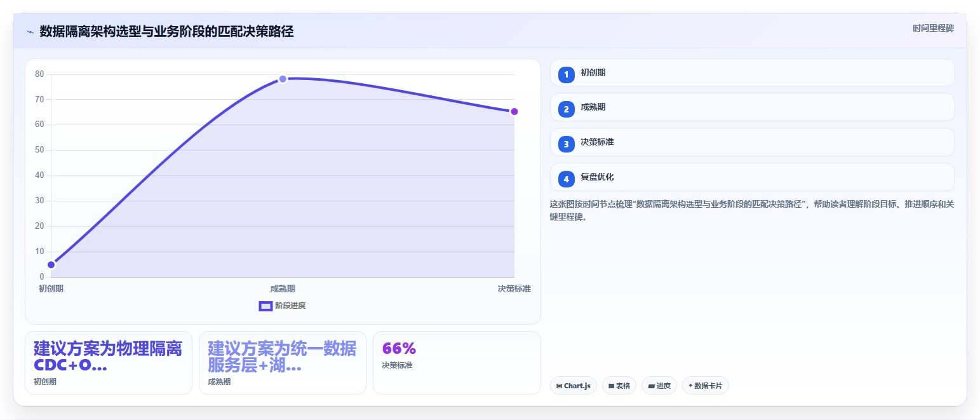Click the 66% value text
This screenshot has height=420, width=980.
point(399,348)
